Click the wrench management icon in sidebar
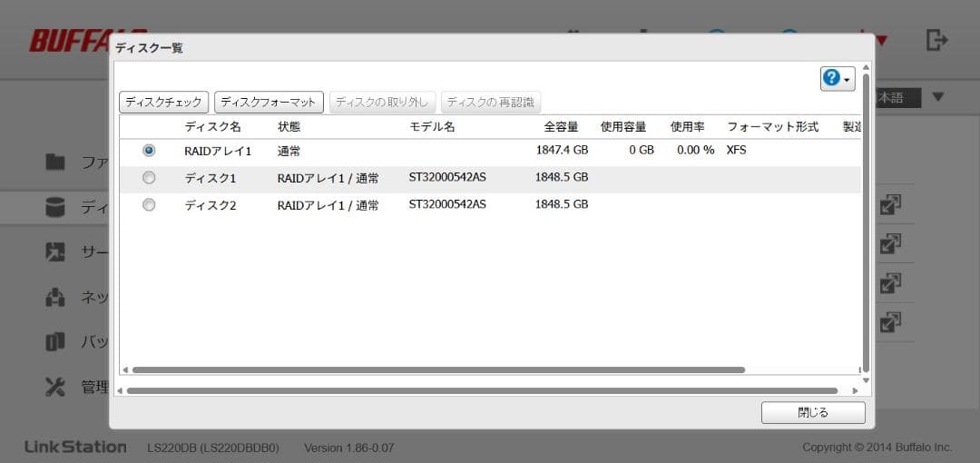The image size is (980, 463). click(x=55, y=387)
